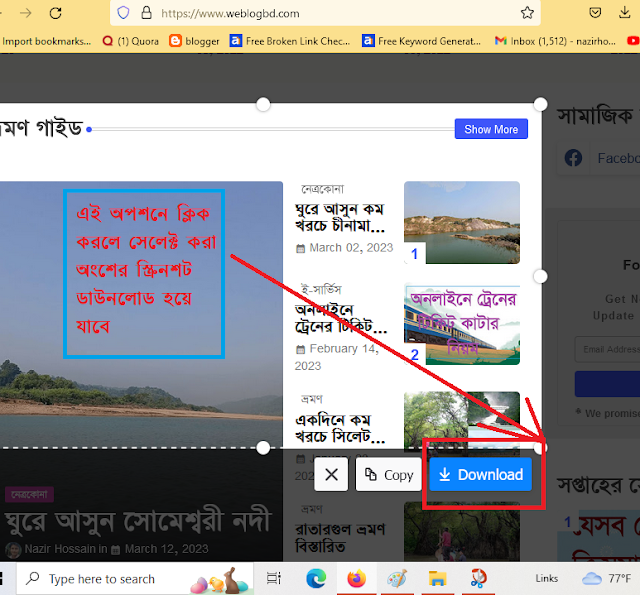Click the browser Reload button
The width and height of the screenshot is (640, 595).
(x=55, y=13)
